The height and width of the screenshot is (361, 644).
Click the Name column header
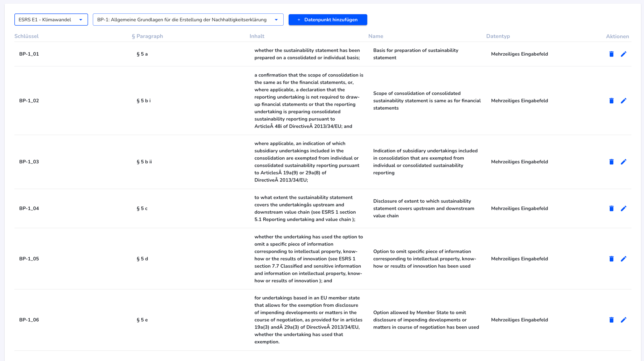click(376, 36)
